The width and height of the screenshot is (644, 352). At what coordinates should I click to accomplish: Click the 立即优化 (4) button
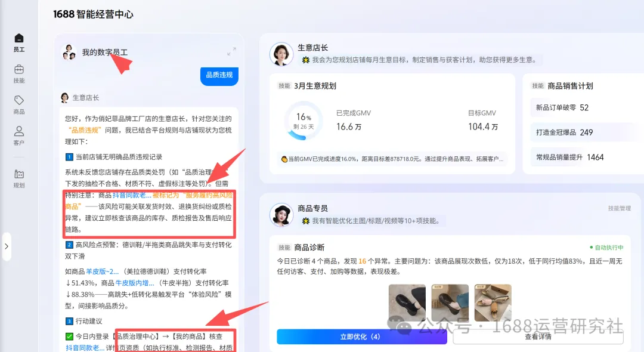click(361, 337)
